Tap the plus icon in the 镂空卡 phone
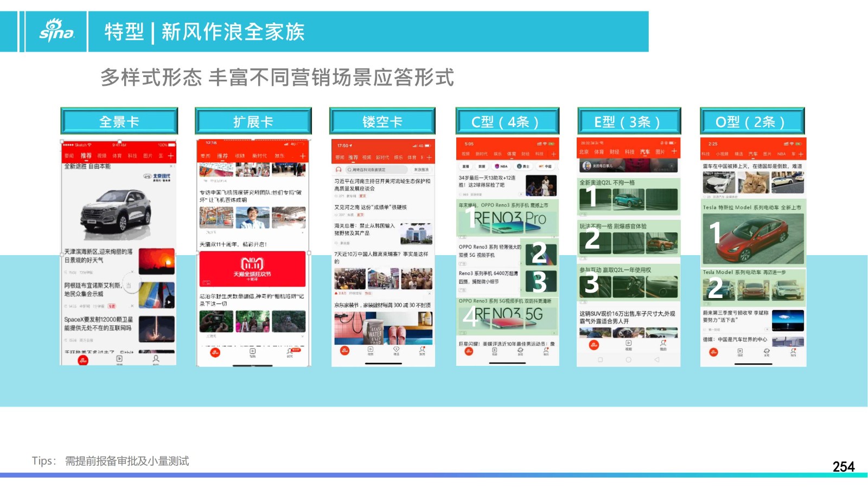This screenshot has width=868, height=488. pos(429,157)
